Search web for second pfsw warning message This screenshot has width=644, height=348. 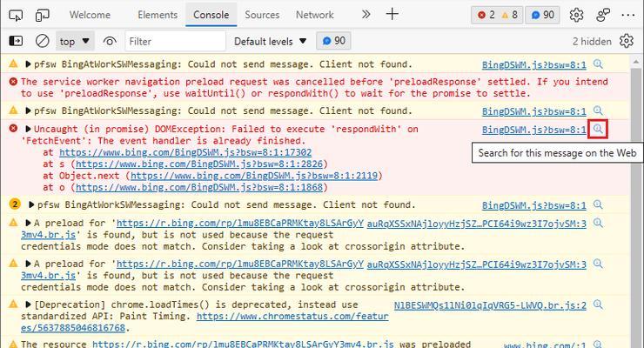[x=598, y=110]
